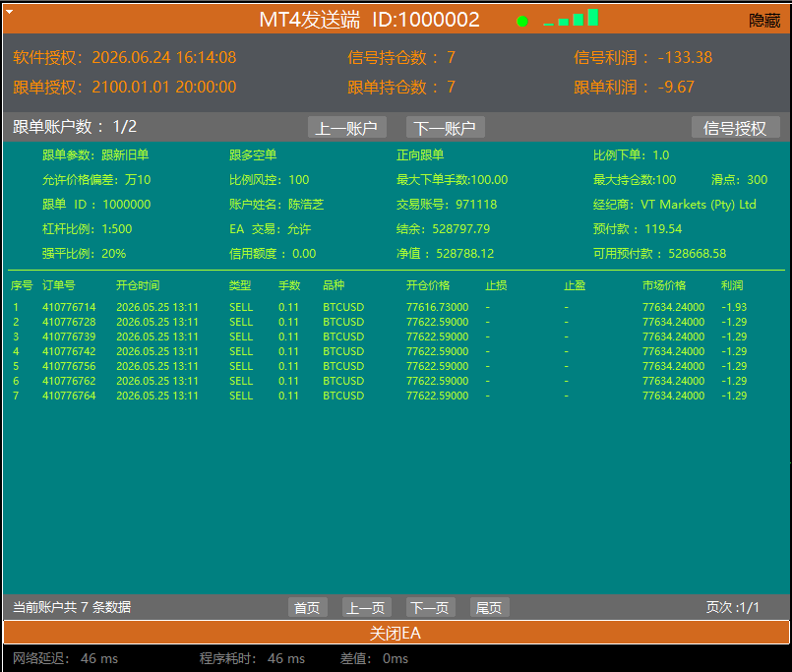Click 比例风控: 100
Screen dimensions: 792x672
270,180
